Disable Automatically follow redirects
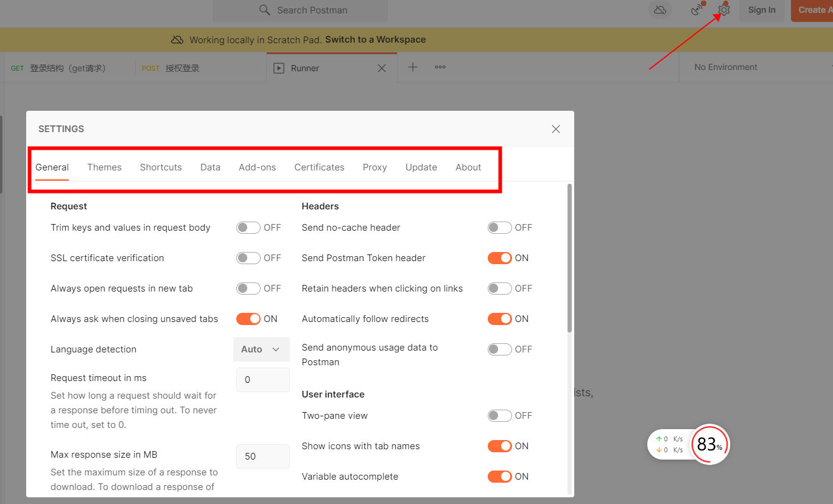 500,319
